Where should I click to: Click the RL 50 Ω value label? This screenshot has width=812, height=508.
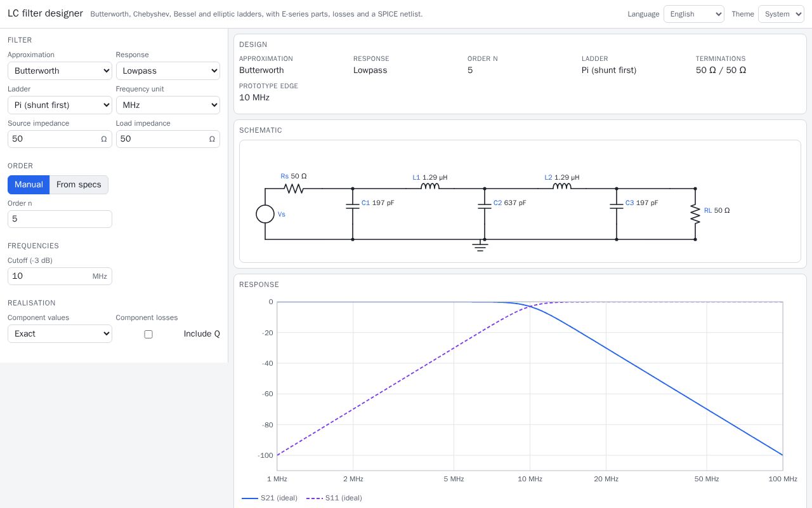click(x=717, y=211)
